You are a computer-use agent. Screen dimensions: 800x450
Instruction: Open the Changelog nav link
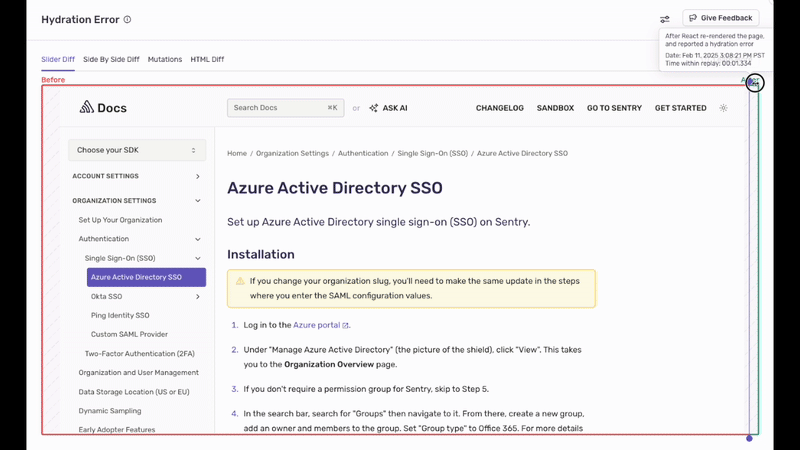pyautogui.click(x=499, y=108)
